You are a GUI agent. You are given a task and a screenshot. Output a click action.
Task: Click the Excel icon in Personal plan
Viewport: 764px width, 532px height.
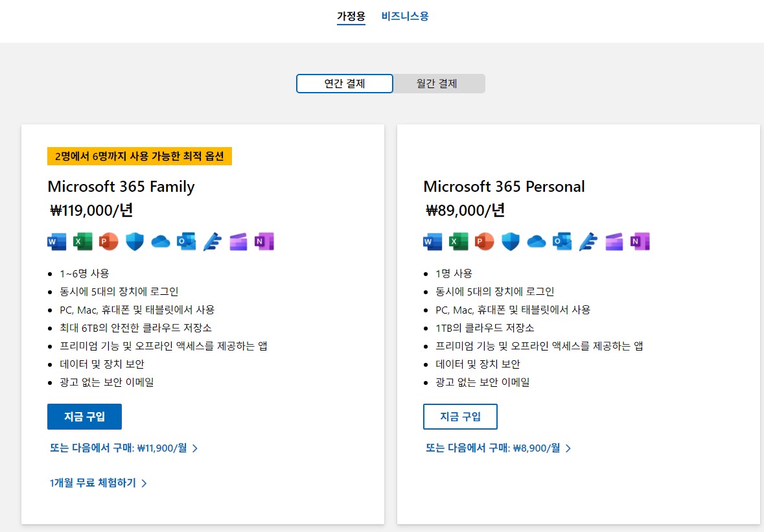pos(459,242)
